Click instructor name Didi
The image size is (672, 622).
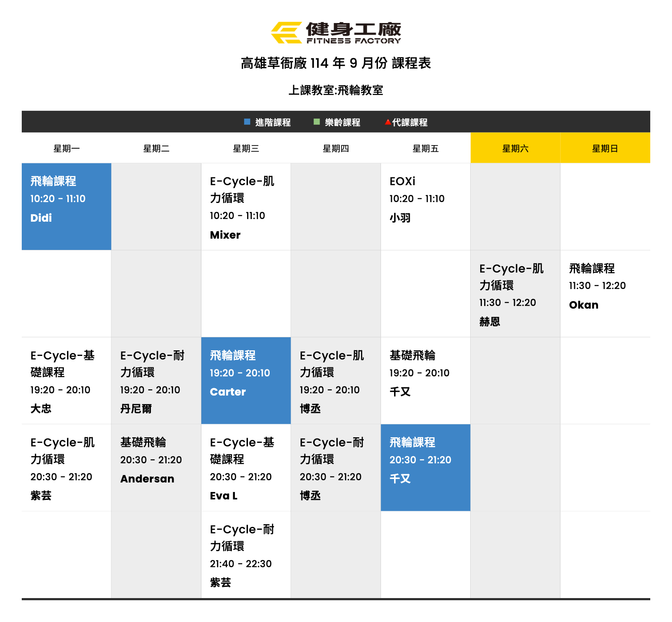[x=41, y=218]
